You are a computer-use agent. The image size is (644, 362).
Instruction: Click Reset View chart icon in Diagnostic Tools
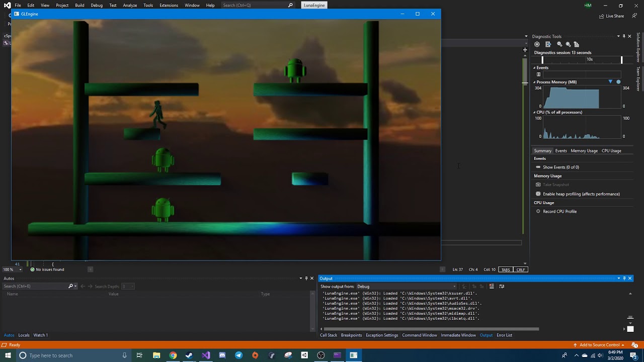577,44
